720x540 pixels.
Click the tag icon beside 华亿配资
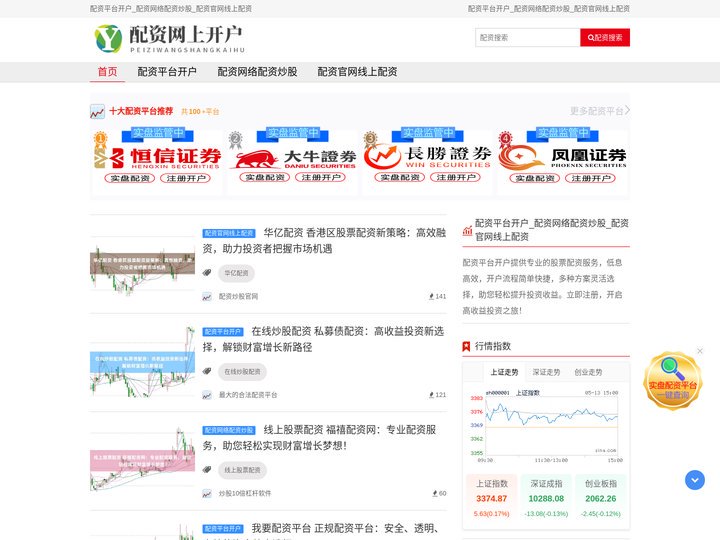coord(207,273)
